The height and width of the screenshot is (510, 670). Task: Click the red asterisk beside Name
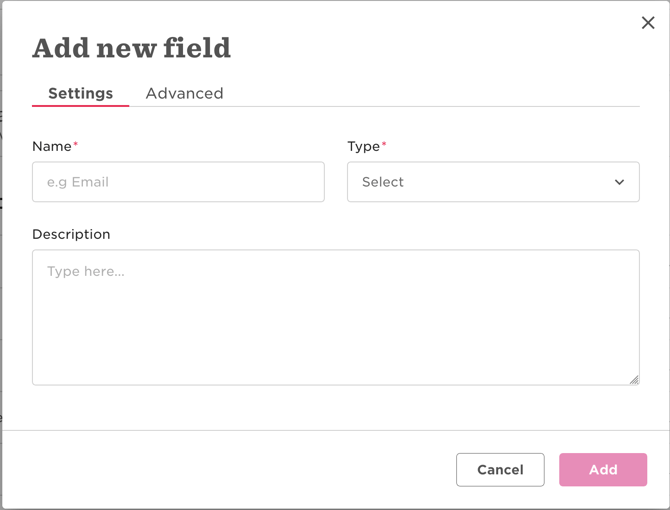pos(76,145)
